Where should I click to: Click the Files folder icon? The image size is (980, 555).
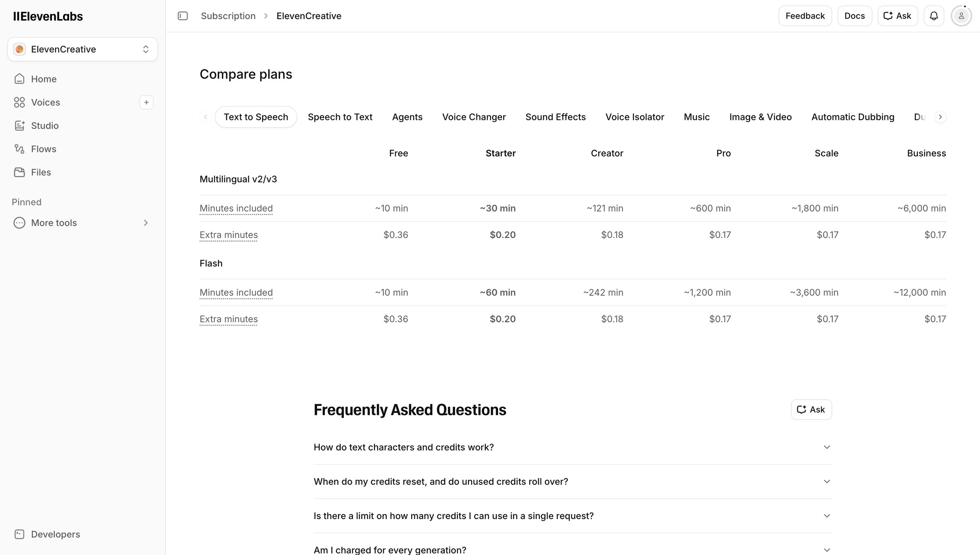pyautogui.click(x=19, y=172)
